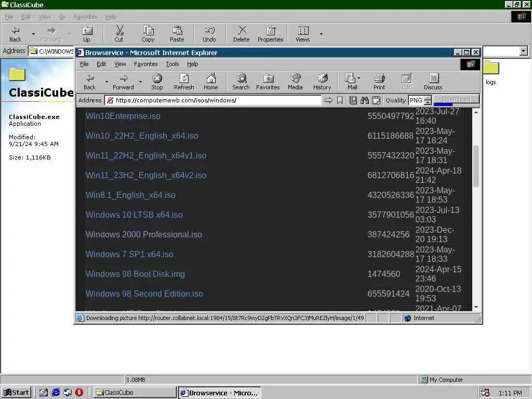The height and width of the screenshot is (399, 532).
Task: Click Undo in the ClassiCube Explorer toolbar
Action: (x=209, y=34)
